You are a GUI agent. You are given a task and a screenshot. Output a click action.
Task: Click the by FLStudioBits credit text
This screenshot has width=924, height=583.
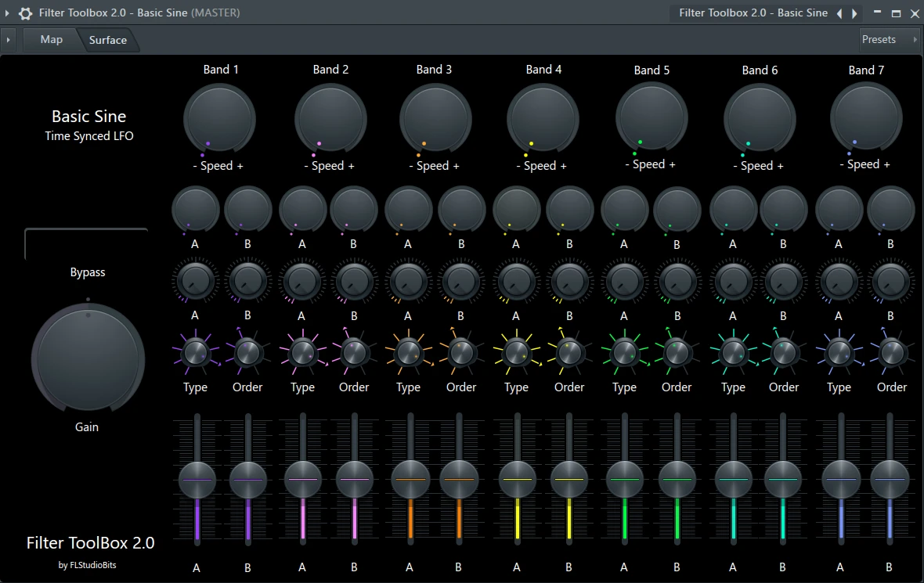pos(87,565)
